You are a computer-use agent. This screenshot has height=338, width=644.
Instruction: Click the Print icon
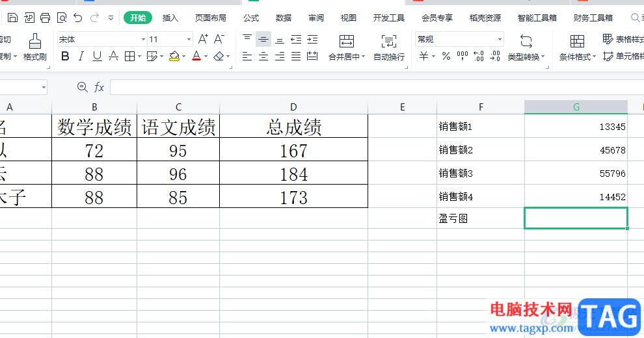click(45, 18)
